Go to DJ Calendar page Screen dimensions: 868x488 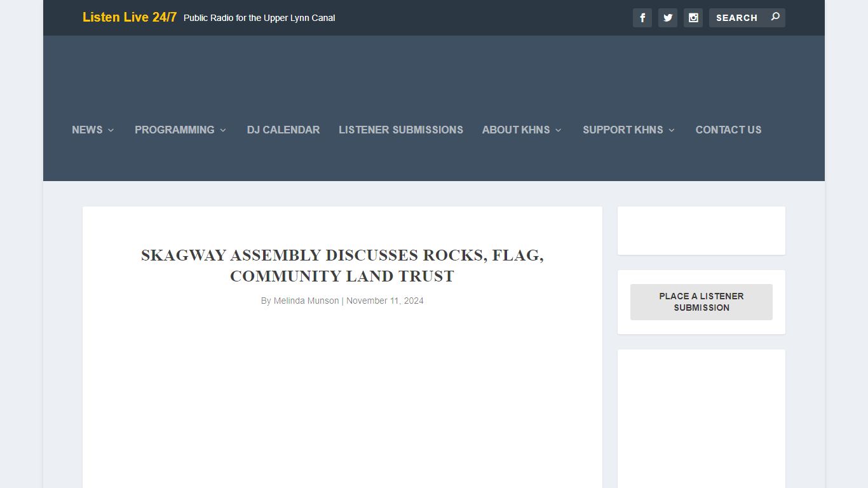coord(283,130)
